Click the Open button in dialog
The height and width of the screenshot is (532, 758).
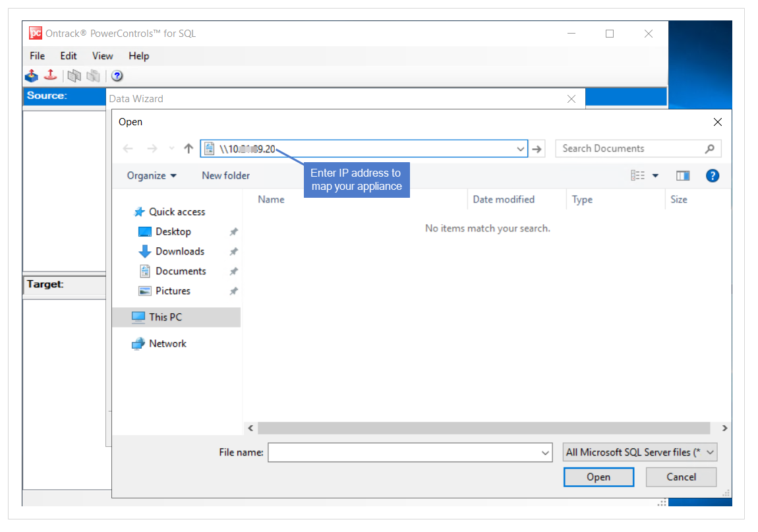[x=598, y=477]
